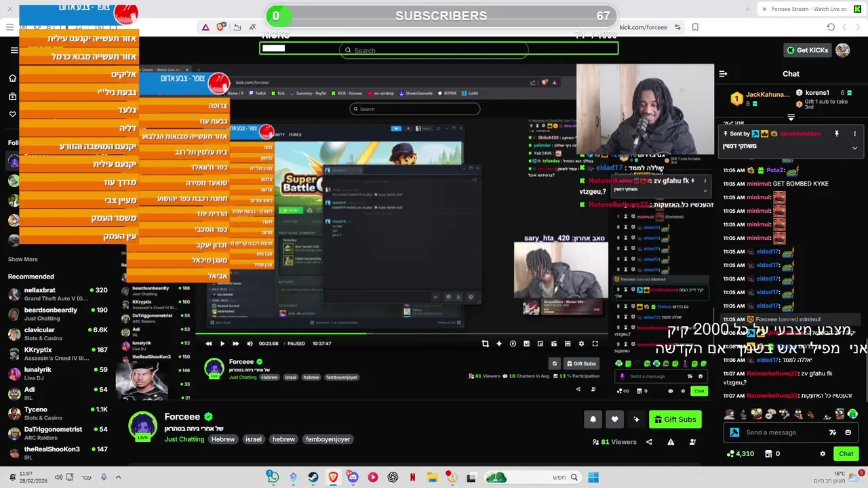Click the Kick Search field
The height and width of the screenshot is (488, 868).
[x=434, y=50]
